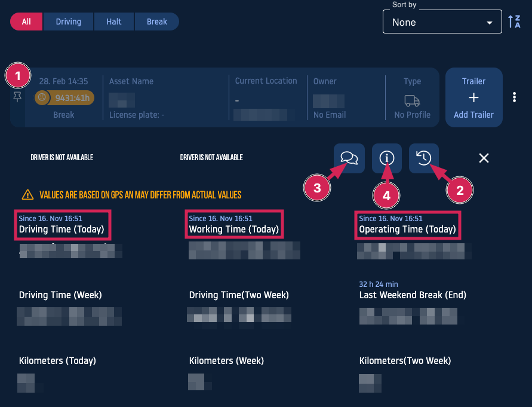Click the truck icon under Type
The width and height of the screenshot is (532, 407).
[x=412, y=100]
